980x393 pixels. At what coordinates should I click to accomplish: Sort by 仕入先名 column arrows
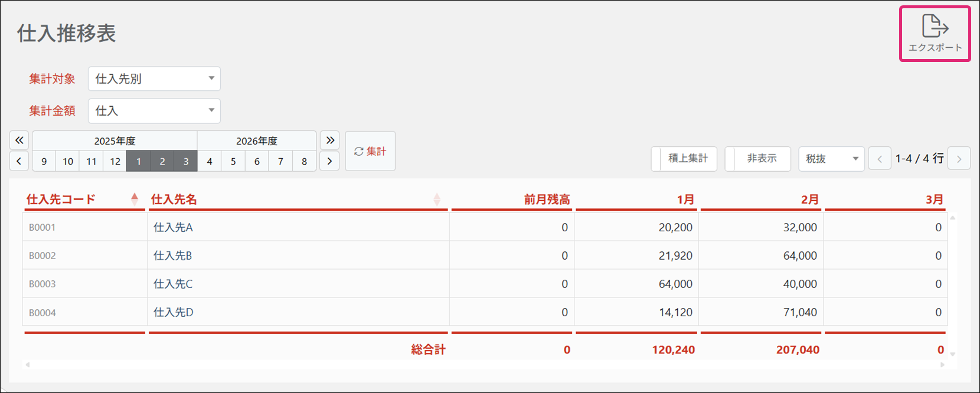[x=437, y=199]
